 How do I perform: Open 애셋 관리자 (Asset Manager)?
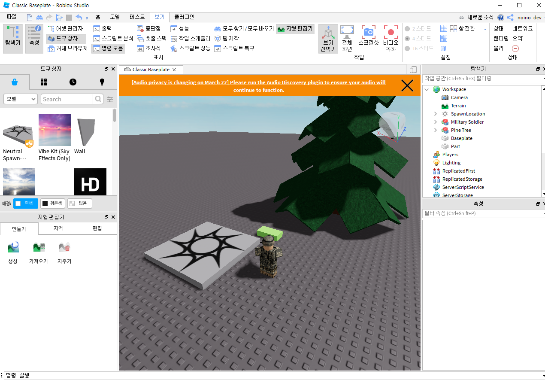pyautogui.click(x=65, y=28)
